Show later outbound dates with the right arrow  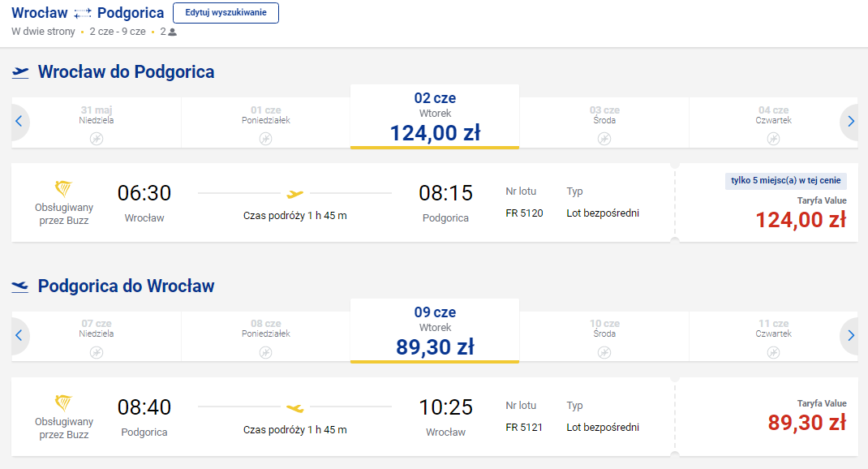849,121
